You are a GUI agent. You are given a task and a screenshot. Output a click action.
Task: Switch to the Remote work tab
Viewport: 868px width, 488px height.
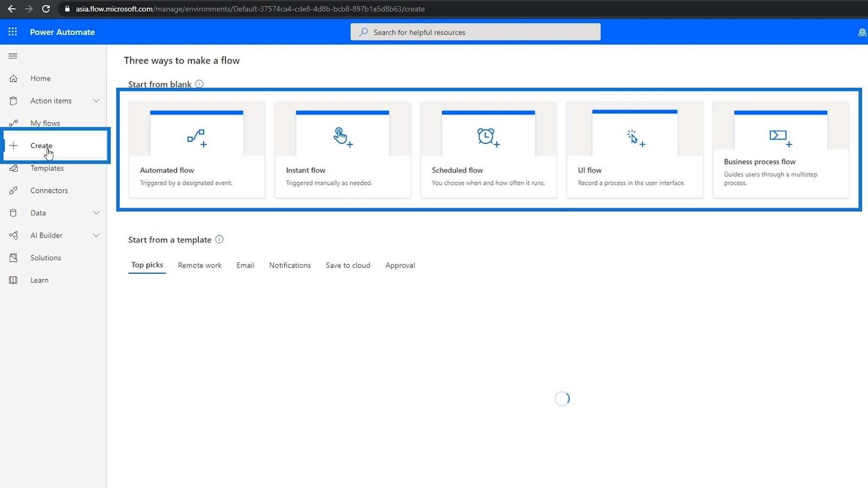coord(200,265)
